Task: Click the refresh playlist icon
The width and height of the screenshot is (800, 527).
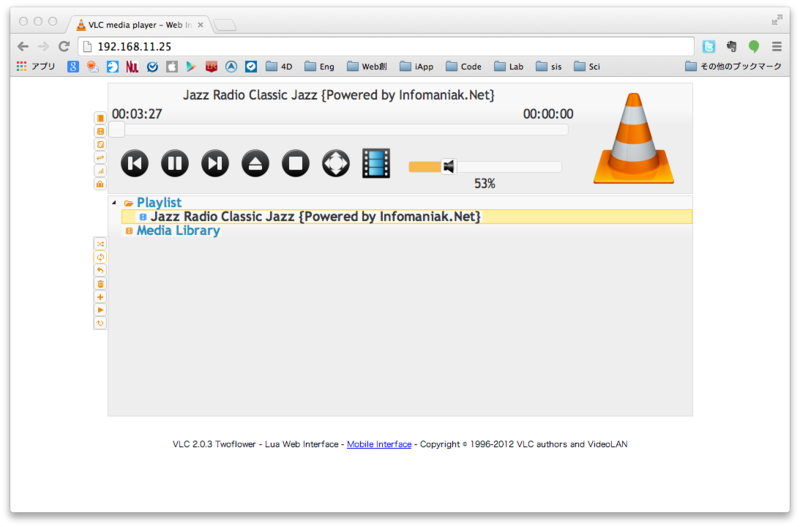Action: pos(100,323)
